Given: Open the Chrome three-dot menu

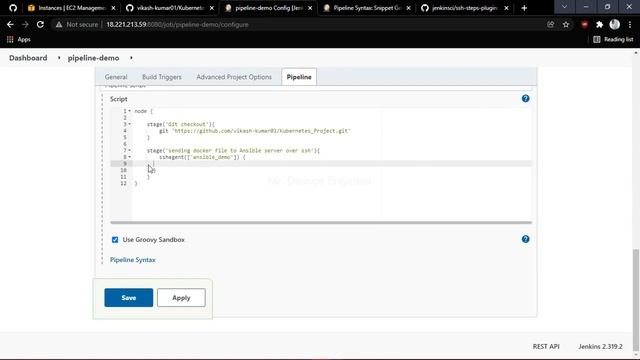Looking at the screenshot, I should pyautogui.click(x=630, y=24).
